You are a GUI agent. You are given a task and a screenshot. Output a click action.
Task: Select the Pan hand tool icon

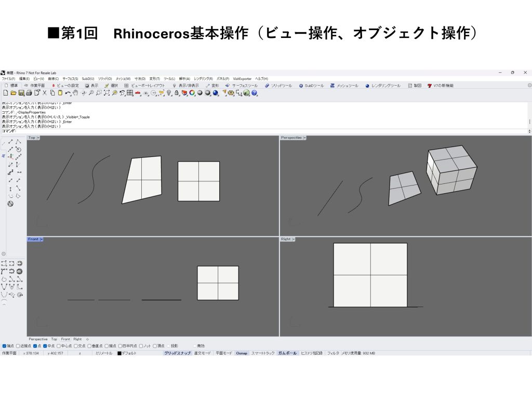point(75,93)
